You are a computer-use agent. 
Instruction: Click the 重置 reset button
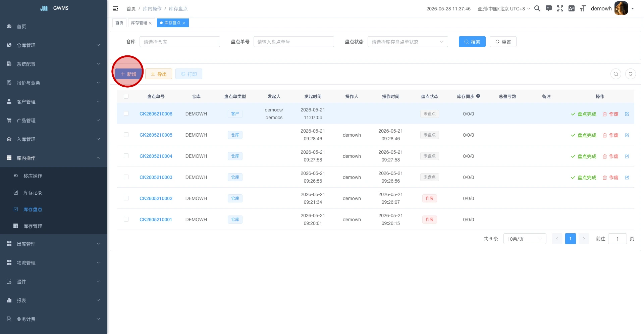503,42
